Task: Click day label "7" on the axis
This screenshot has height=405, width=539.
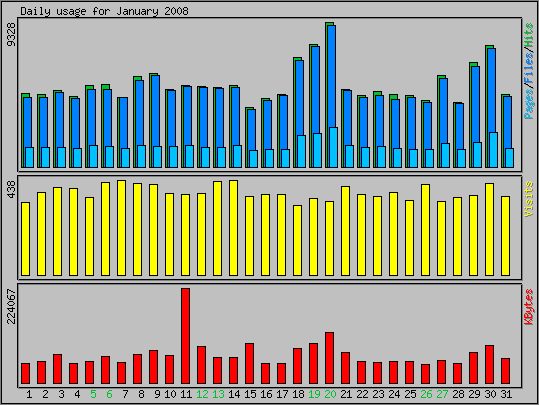Action: (x=125, y=394)
